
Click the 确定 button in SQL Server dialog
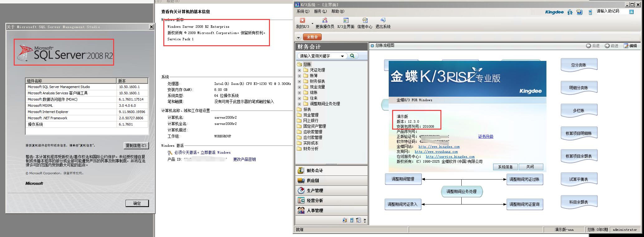[x=137, y=203]
